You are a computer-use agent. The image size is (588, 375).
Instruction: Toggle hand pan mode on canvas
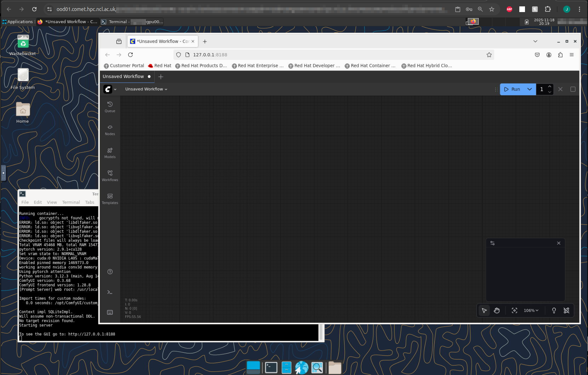click(x=497, y=310)
